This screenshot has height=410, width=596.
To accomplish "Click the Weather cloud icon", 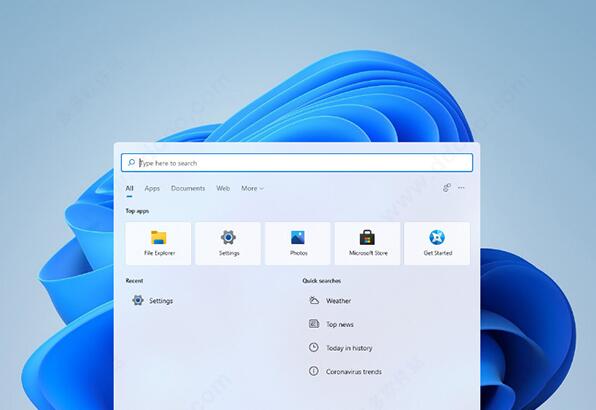I will pyautogui.click(x=314, y=301).
